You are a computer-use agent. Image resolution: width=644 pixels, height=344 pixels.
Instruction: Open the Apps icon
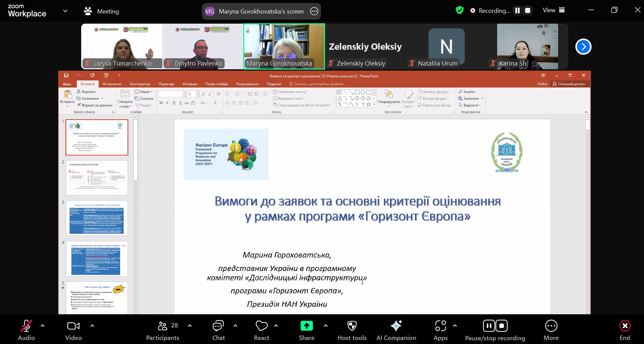(x=440, y=326)
